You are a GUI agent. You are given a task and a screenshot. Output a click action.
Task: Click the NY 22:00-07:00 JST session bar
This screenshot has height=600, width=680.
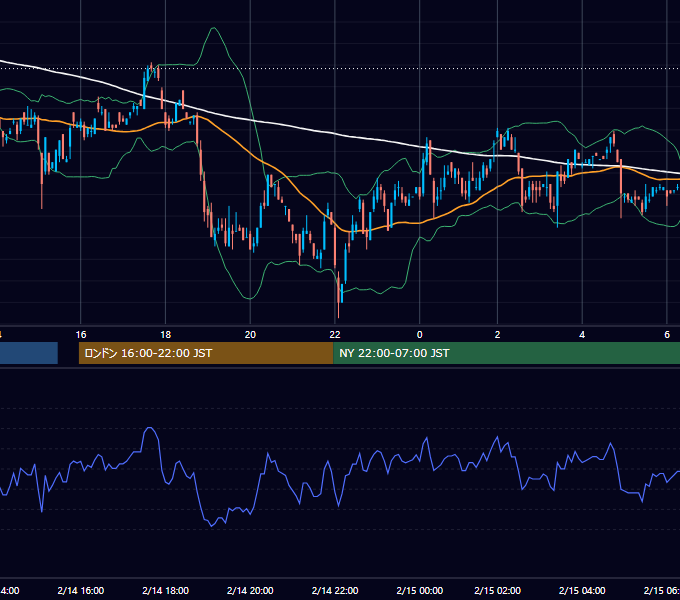[507, 353]
